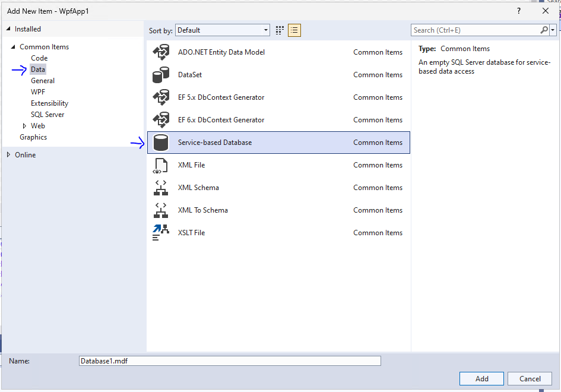Click Common Items type in XSLT File row
Image resolution: width=561 pixels, height=392 pixels.
[378, 233]
